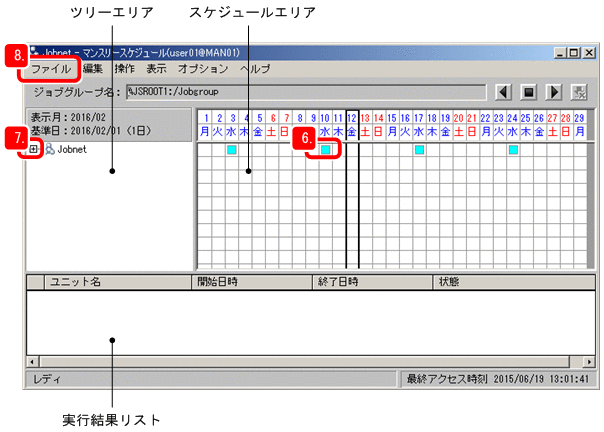Viewport: 604px width, 432px height.
Task: Select day 5 金 column header
Action: point(258,125)
